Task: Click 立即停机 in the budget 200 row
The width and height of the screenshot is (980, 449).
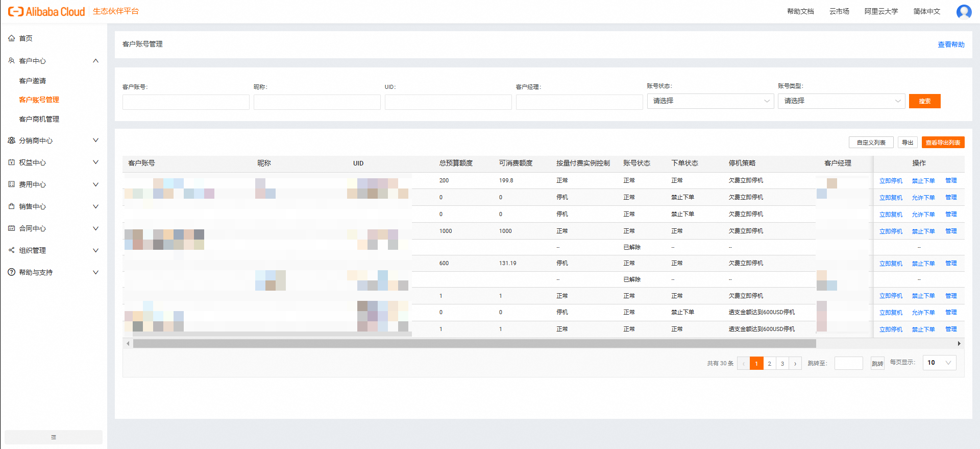Action: click(891, 181)
